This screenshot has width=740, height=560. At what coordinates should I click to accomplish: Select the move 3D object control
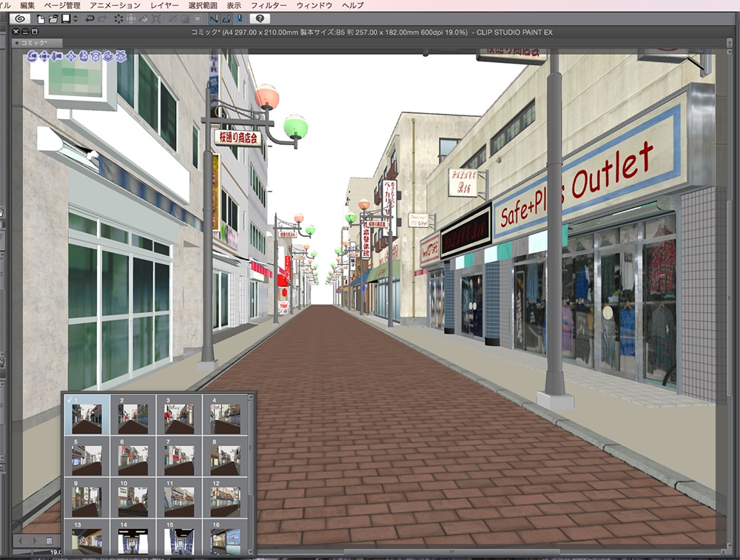(71, 57)
